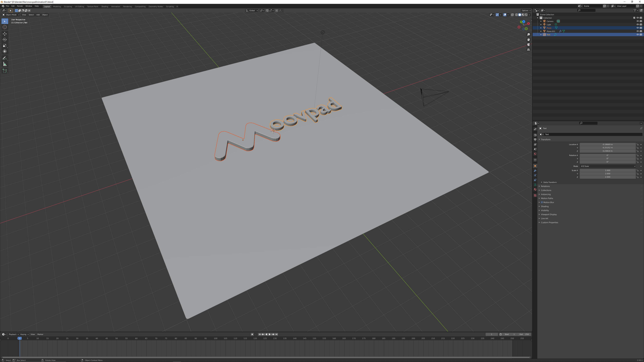Toggle X-Ray mode in viewport header

tap(512, 15)
